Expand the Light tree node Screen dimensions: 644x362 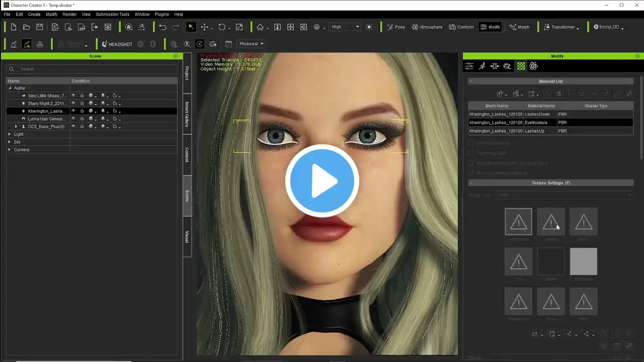tap(10, 134)
